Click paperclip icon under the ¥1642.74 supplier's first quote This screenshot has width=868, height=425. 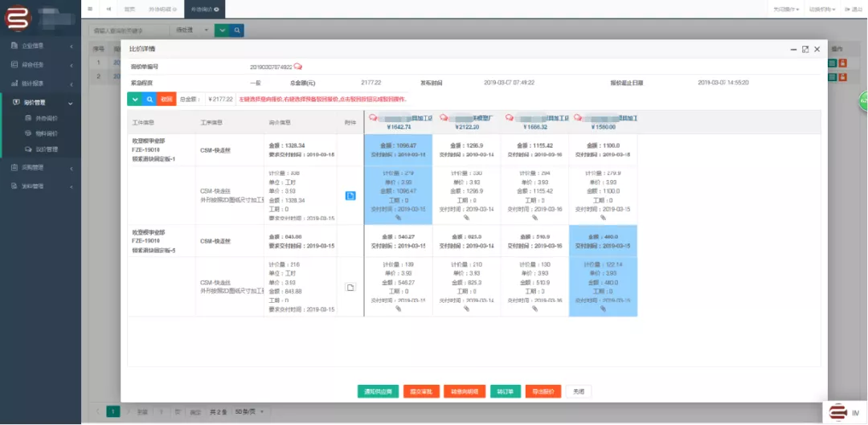click(398, 217)
